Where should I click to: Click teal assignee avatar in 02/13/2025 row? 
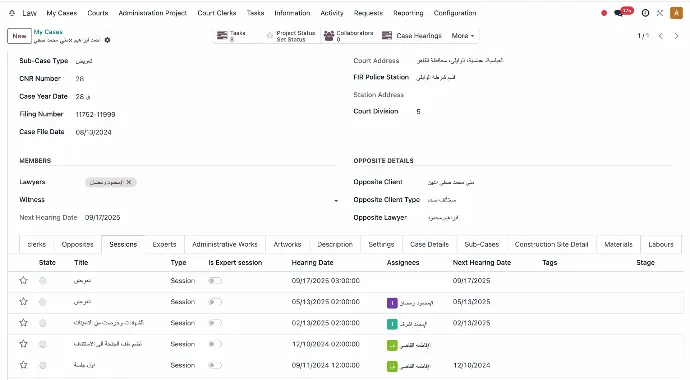coord(392,324)
